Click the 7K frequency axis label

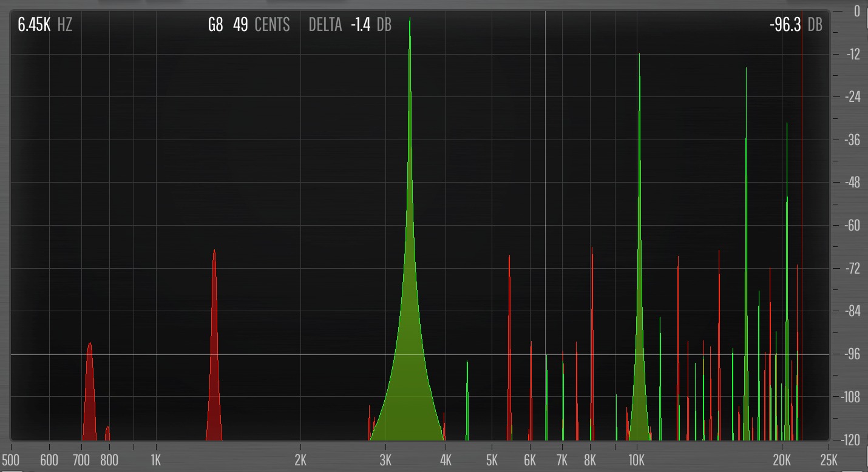tap(563, 459)
